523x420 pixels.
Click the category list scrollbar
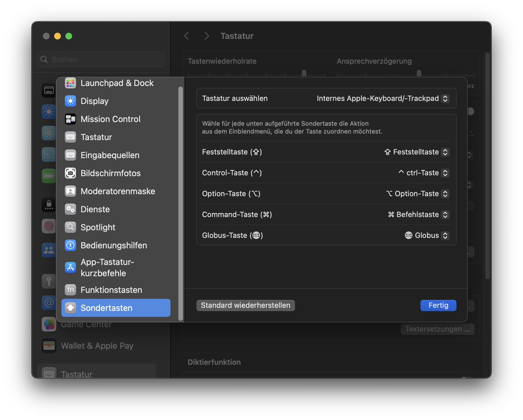point(181,203)
